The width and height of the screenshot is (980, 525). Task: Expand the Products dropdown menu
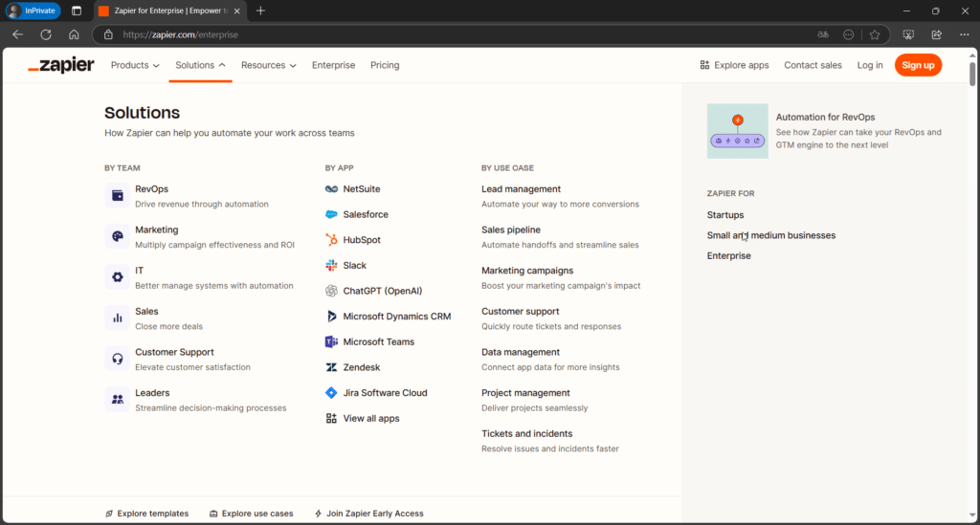pyautogui.click(x=136, y=65)
